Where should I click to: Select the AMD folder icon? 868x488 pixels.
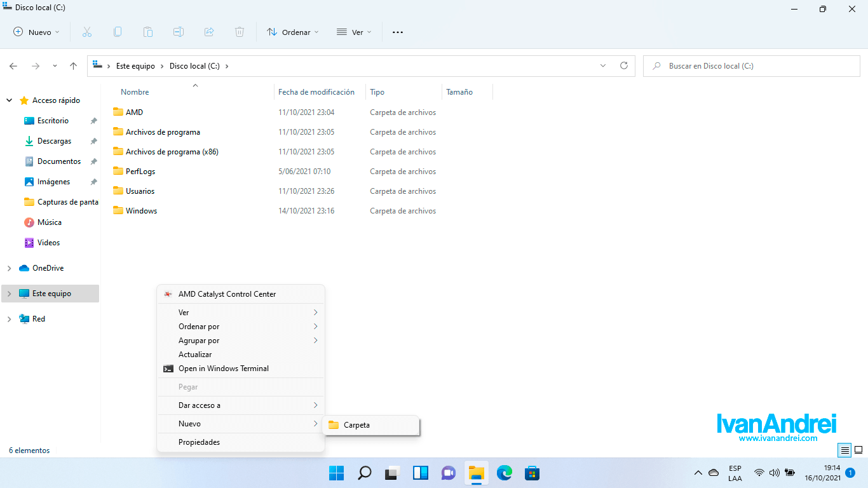(x=118, y=112)
